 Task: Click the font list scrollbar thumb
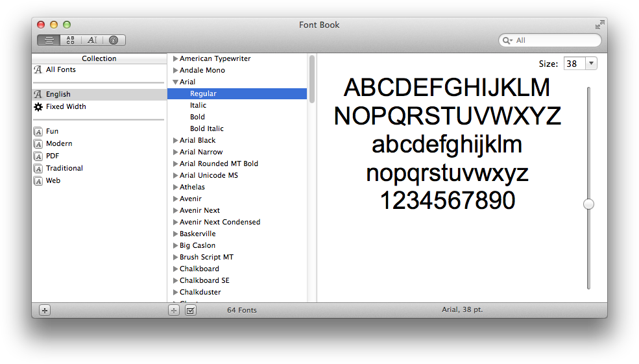[312, 78]
